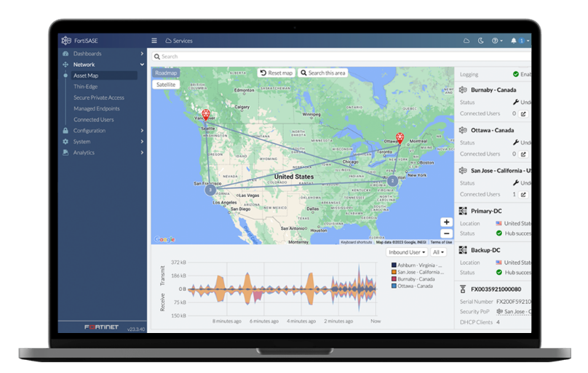The width and height of the screenshot is (588, 373).
Task: Open the All filter dropdown
Action: coord(438,252)
